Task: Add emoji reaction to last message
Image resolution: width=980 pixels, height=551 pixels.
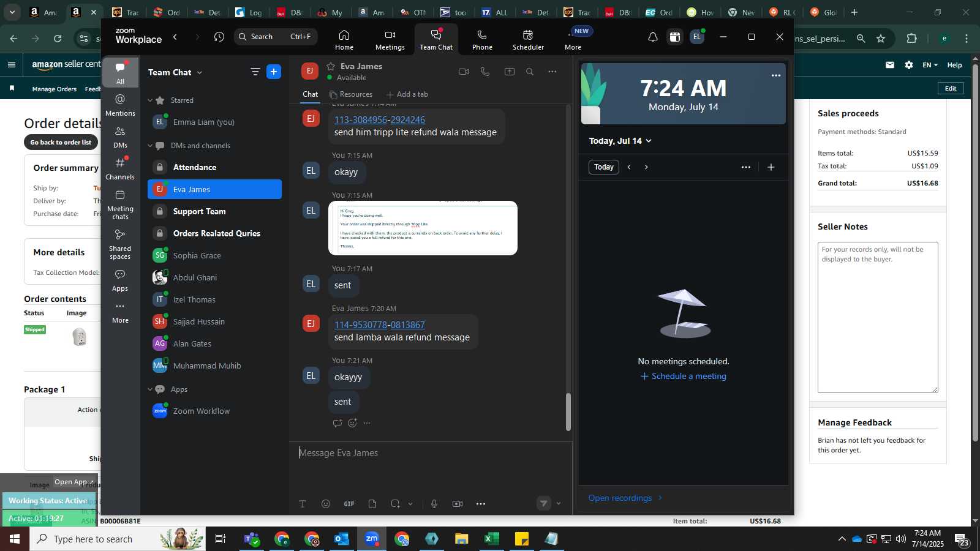Action: [x=352, y=423]
